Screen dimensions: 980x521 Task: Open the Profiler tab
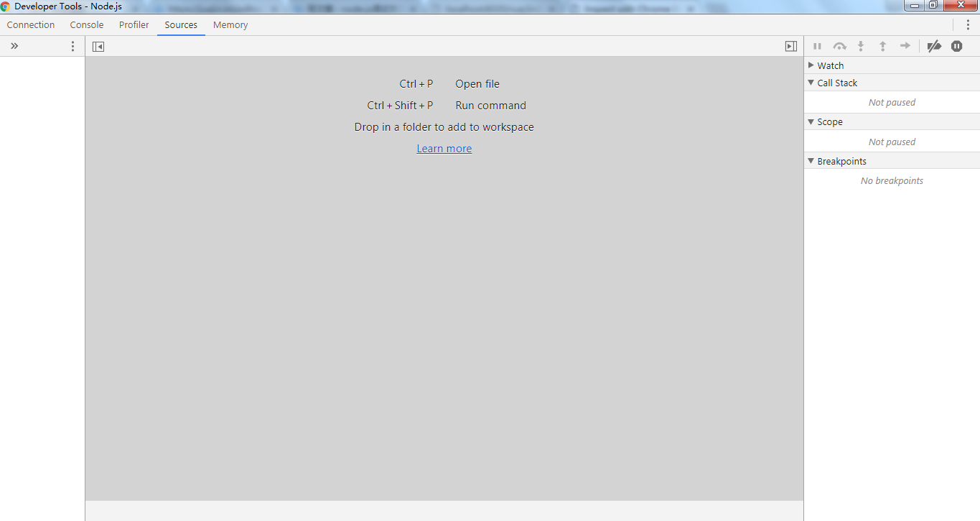coord(134,24)
